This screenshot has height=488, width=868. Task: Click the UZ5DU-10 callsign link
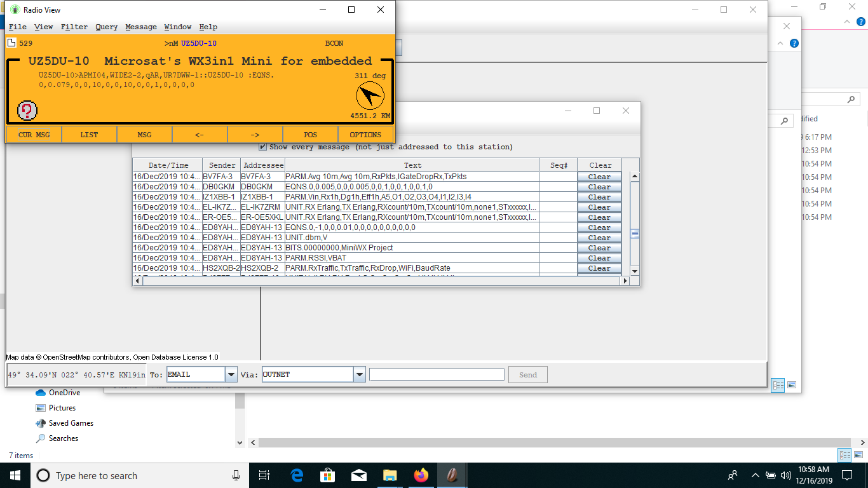pos(199,43)
